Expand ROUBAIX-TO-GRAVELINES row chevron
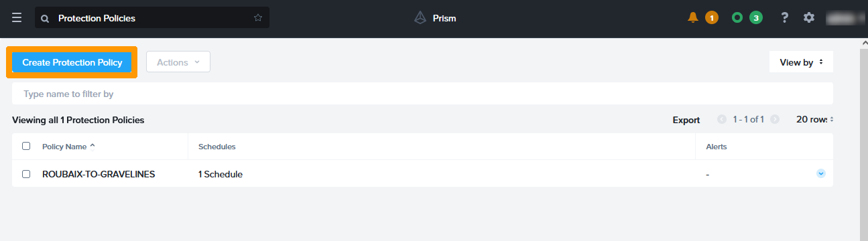868x241 pixels. [x=821, y=173]
